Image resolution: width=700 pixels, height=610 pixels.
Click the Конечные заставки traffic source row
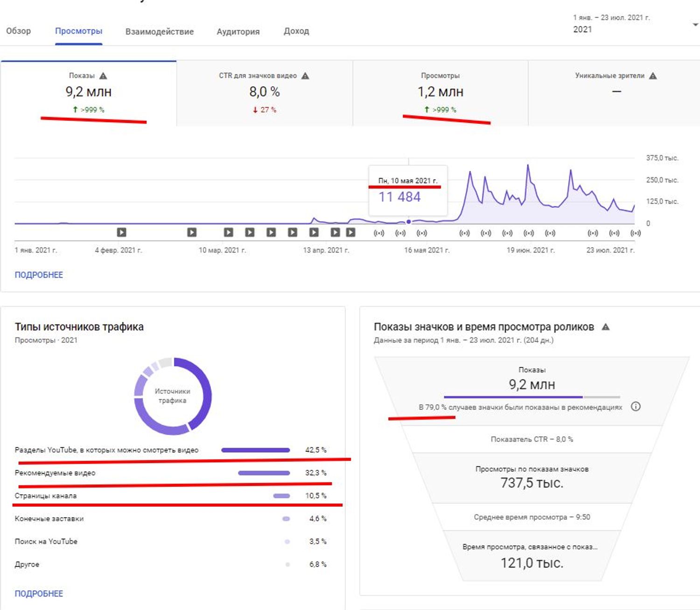(x=170, y=519)
